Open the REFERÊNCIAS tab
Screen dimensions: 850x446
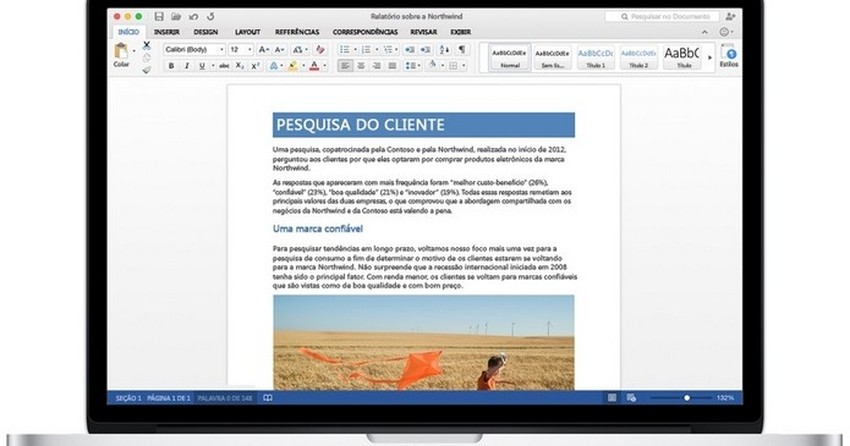297,32
